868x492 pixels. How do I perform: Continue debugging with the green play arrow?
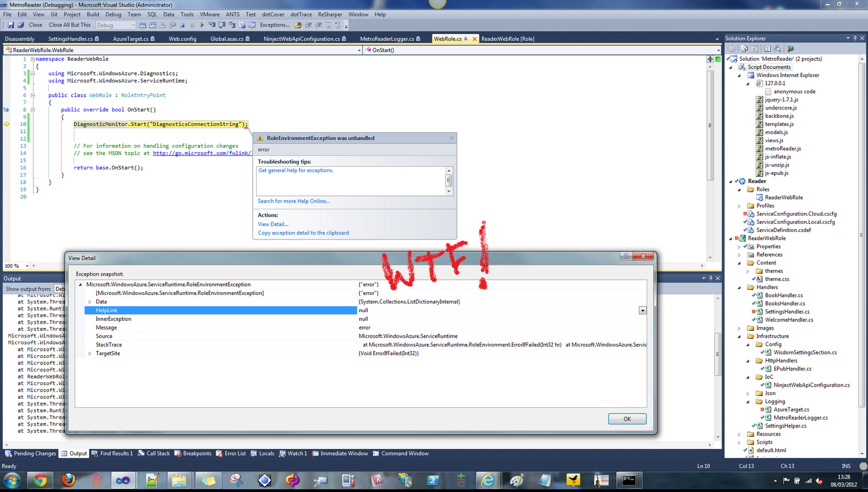202,25
